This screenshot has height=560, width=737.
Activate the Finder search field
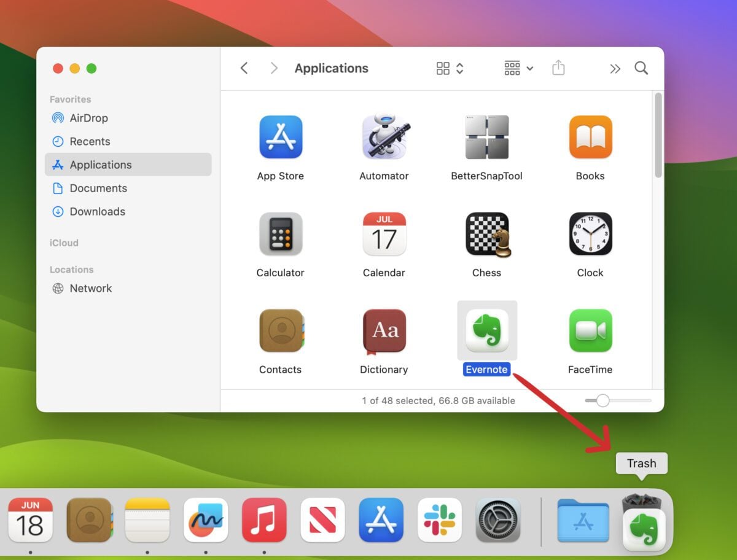pyautogui.click(x=641, y=68)
